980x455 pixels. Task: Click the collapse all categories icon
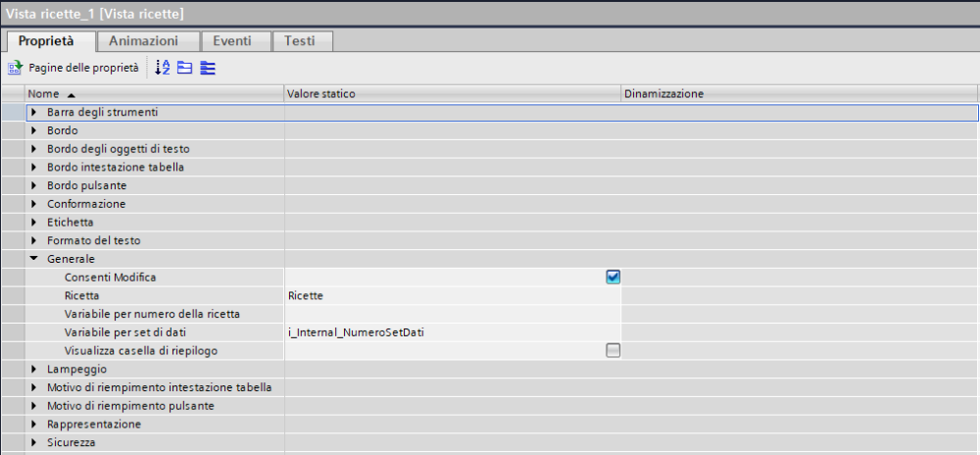[x=184, y=68]
